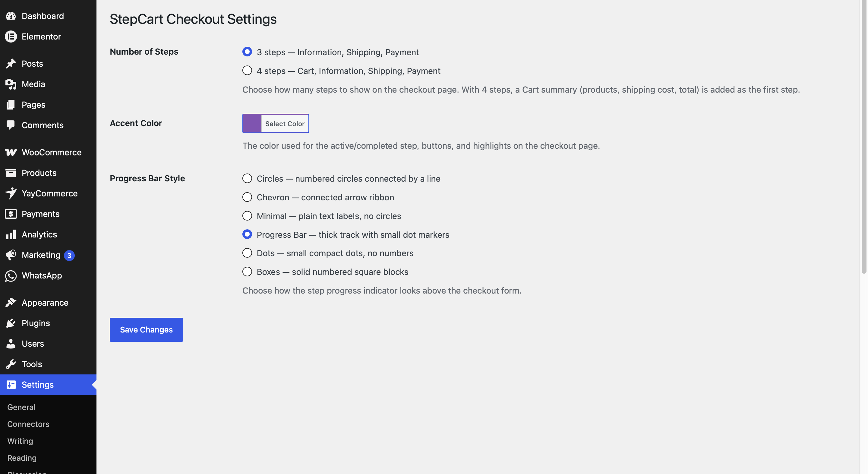Open the General settings submenu item
The width and height of the screenshot is (868, 474).
(21, 407)
